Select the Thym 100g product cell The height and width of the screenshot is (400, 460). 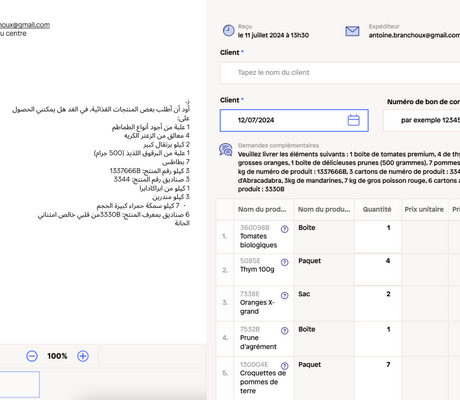[x=264, y=270]
